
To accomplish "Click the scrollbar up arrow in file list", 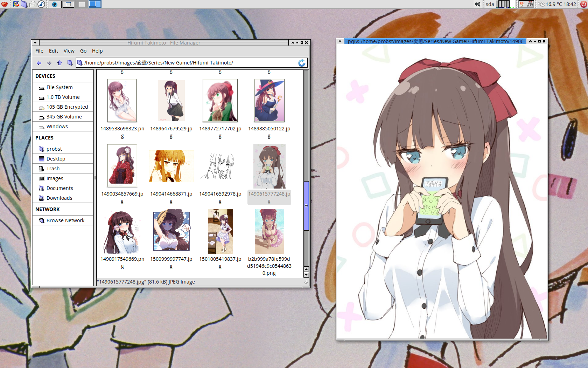I will pos(306,270).
